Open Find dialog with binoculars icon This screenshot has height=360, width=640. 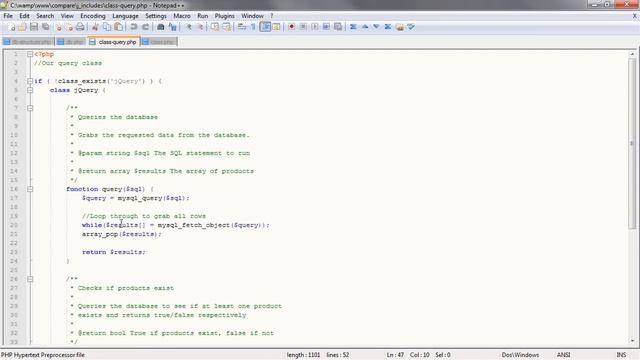[x=160, y=27]
